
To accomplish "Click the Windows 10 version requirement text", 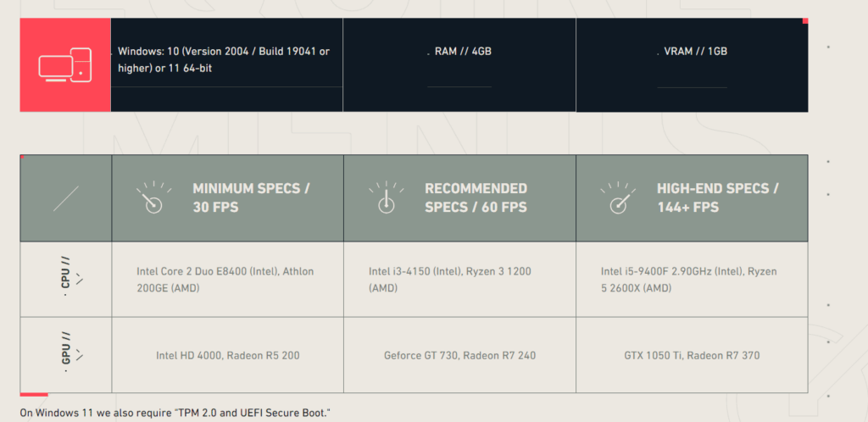I will point(224,59).
